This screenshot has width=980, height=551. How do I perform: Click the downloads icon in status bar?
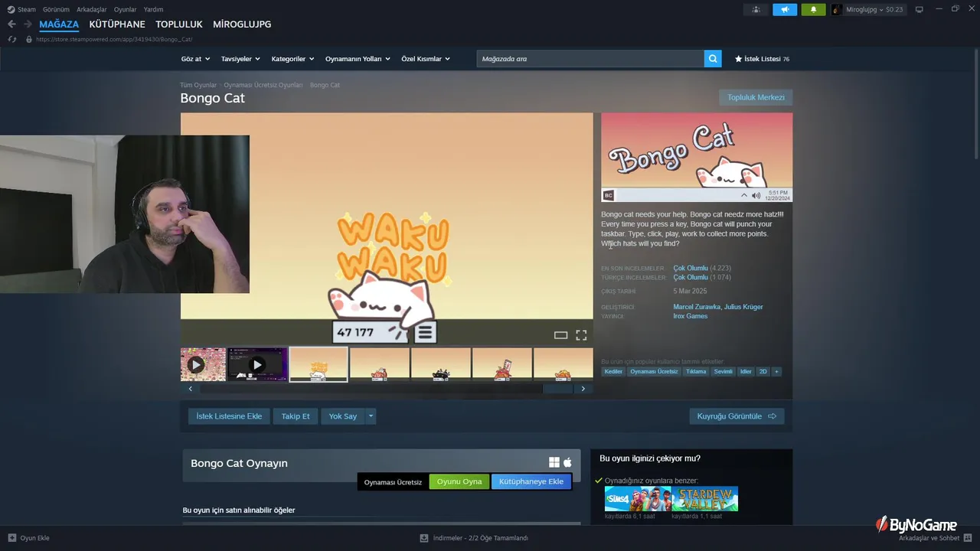(x=423, y=538)
